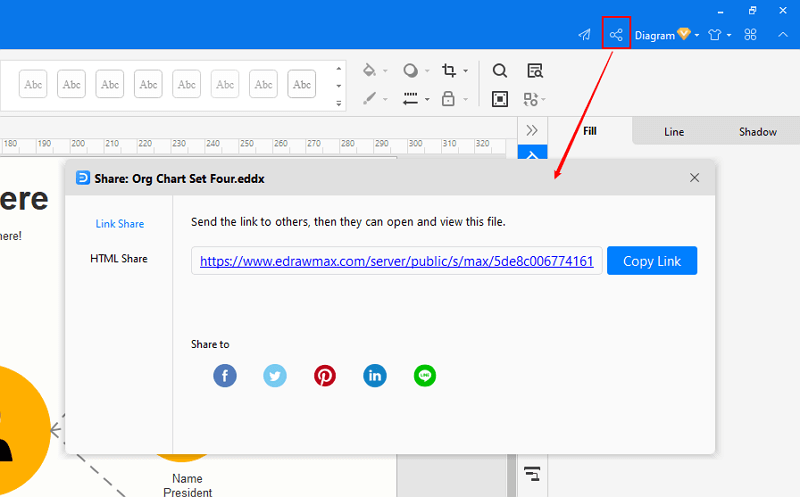800x497 pixels.
Task: Choose the fourth Abc style preset
Action: (148, 84)
